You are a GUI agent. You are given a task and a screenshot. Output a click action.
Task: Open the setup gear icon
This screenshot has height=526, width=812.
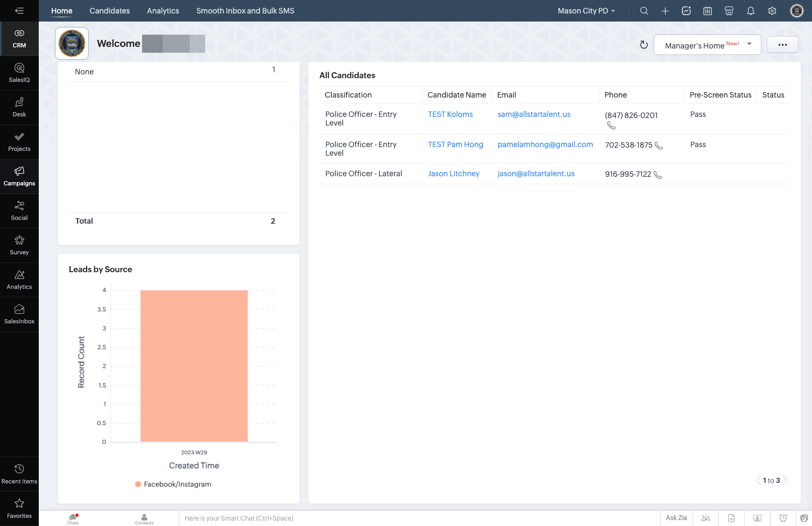coord(772,11)
